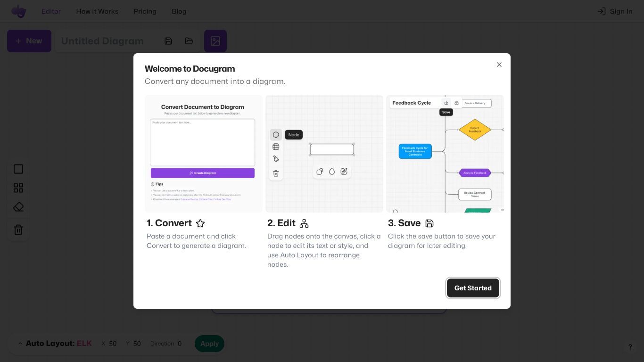Click the save diagram icon in toolbar
The width and height of the screenshot is (644, 362).
pos(168,41)
